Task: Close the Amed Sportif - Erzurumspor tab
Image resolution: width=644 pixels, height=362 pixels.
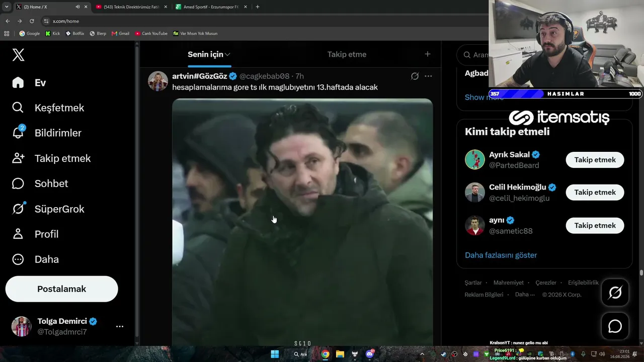Action: click(x=245, y=7)
